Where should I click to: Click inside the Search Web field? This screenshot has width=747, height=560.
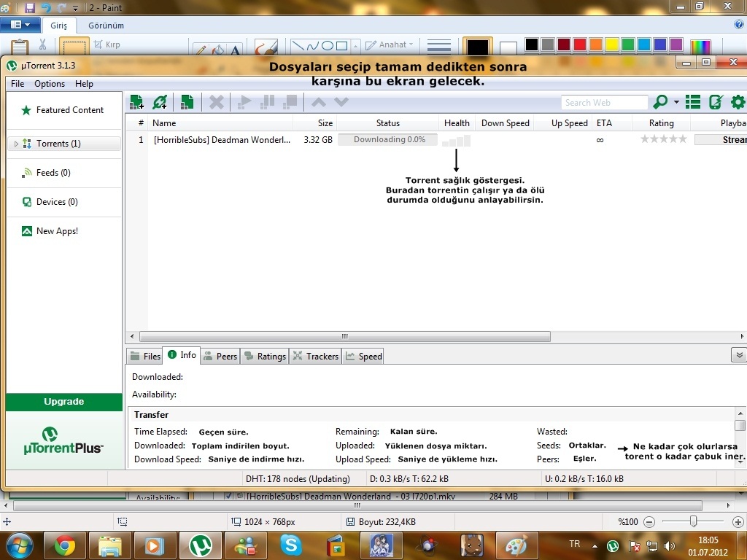point(604,102)
